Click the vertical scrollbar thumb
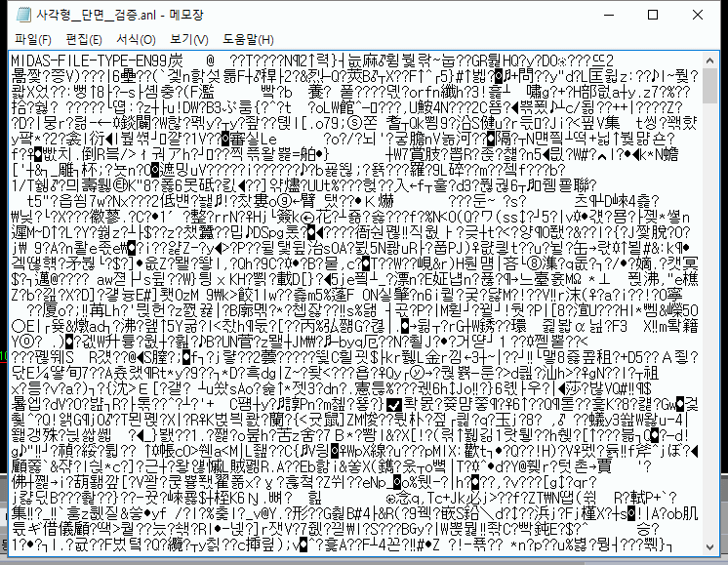The width and height of the screenshot is (728, 565). coord(709,86)
